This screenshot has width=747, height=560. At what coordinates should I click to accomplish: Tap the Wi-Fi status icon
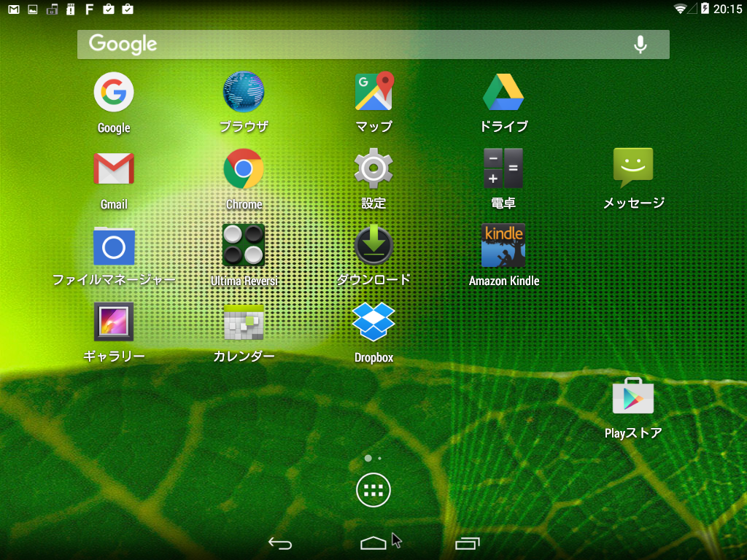click(680, 9)
